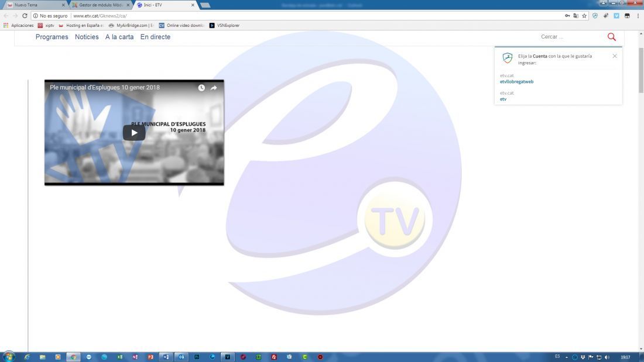
Task: Open the volume tray control
Action: click(x=607, y=357)
